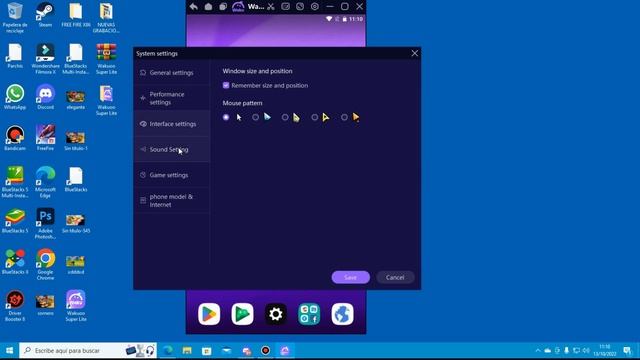Screen dimensions: 640x360
Task: Select Steam desktop shortcut
Action: click(45, 15)
